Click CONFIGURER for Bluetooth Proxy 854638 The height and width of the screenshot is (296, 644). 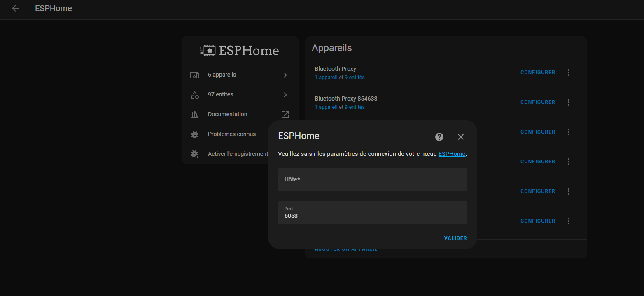click(x=538, y=102)
